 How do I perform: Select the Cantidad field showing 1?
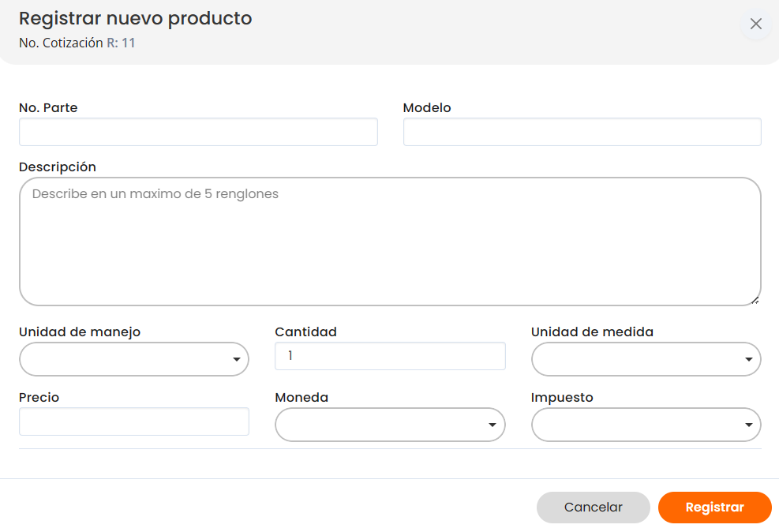(390, 356)
